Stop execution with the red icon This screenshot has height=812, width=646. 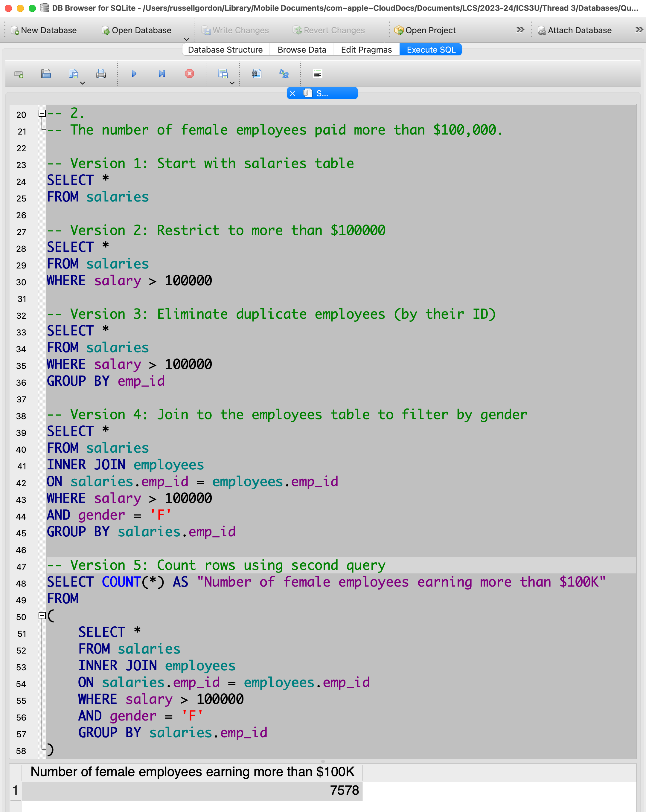tap(190, 74)
